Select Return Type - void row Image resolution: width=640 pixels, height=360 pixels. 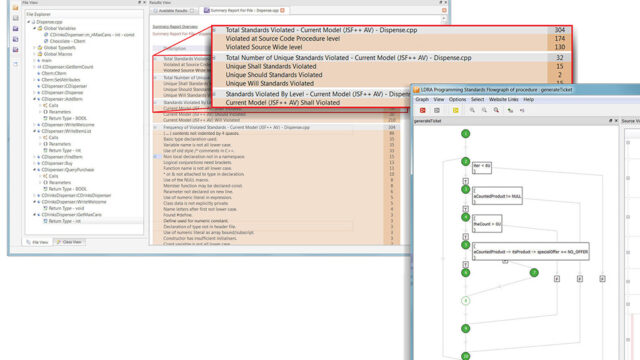pos(66,208)
